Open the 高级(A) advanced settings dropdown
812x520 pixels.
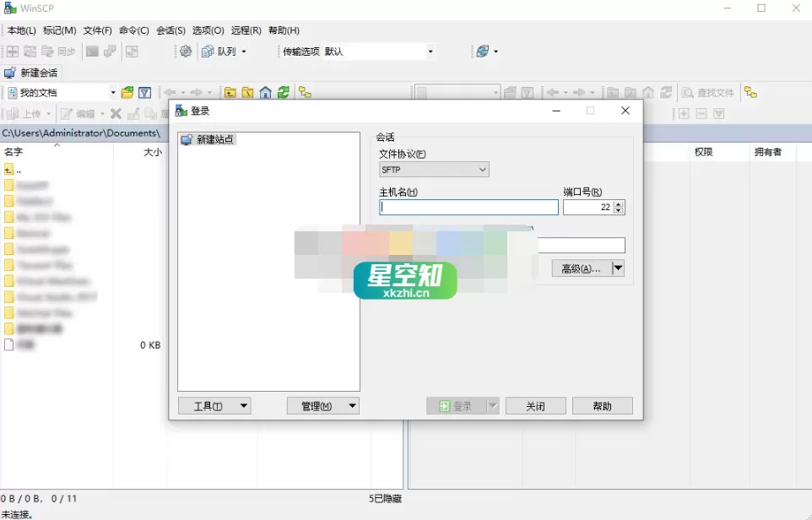(x=588, y=268)
